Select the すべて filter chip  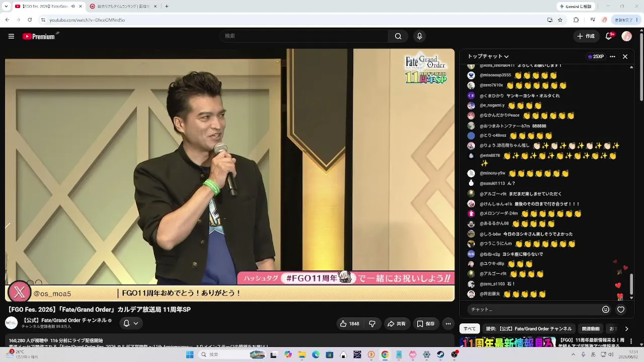[x=469, y=329]
